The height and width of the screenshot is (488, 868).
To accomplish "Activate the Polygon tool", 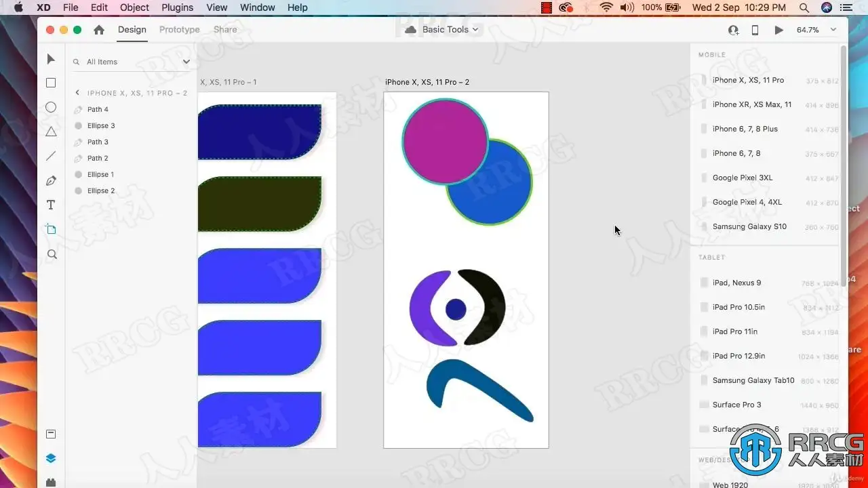I will [51, 131].
